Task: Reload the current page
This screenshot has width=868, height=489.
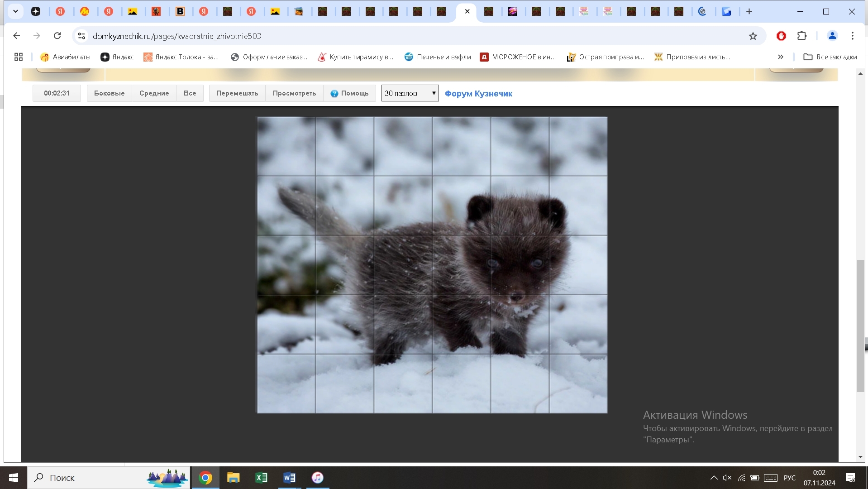Action: 57,36
